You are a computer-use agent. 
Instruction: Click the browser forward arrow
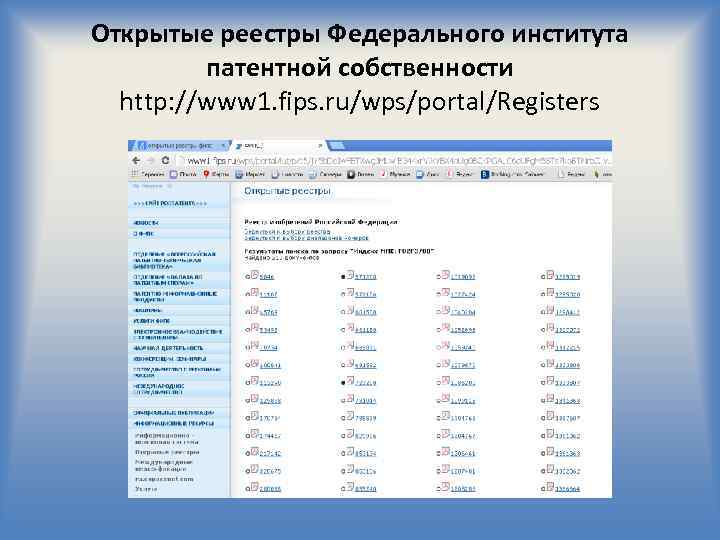coord(150,161)
